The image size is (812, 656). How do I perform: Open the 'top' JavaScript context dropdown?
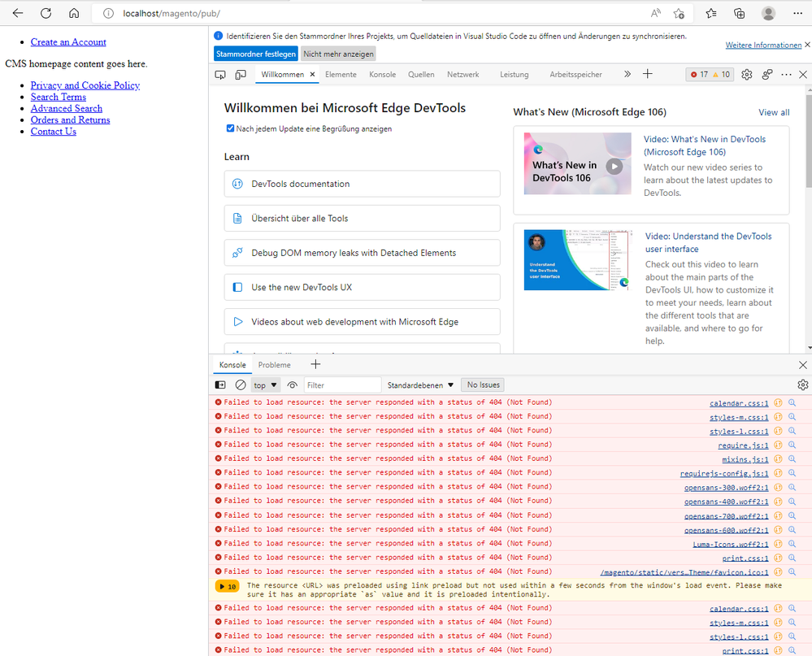pyautogui.click(x=265, y=385)
